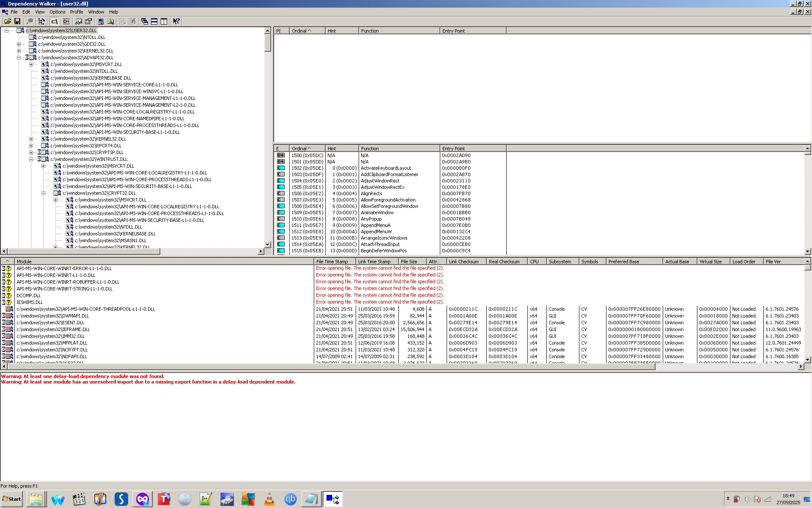Expand the GDI32.DLL tree node
This screenshot has height=508, width=812.
pyautogui.click(x=19, y=44)
